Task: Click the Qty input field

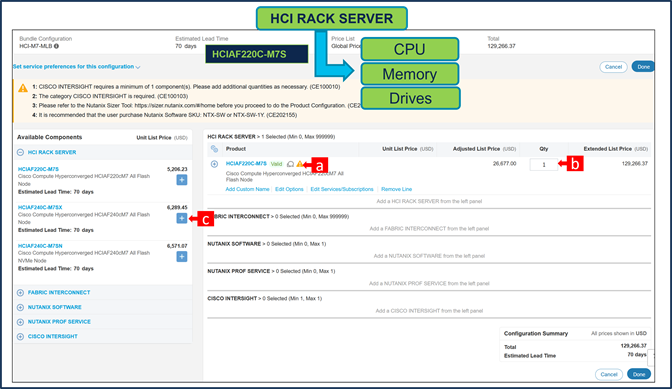Action: 544,165
